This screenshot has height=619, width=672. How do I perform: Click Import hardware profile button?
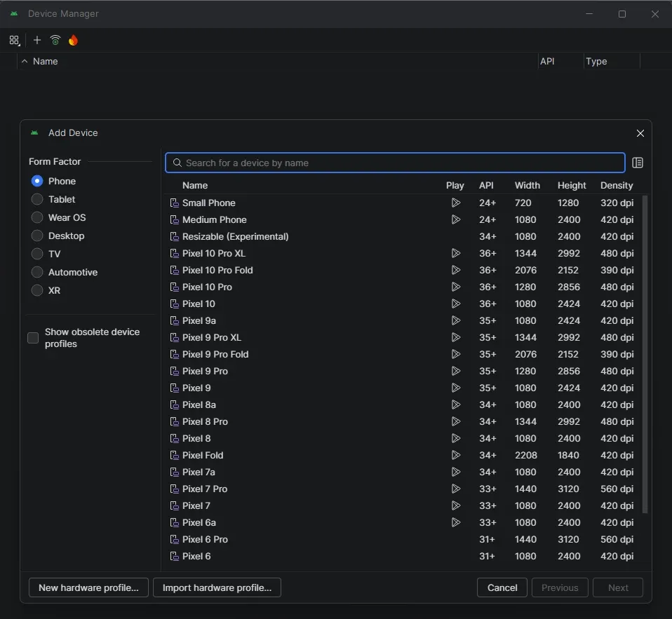click(x=217, y=587)
